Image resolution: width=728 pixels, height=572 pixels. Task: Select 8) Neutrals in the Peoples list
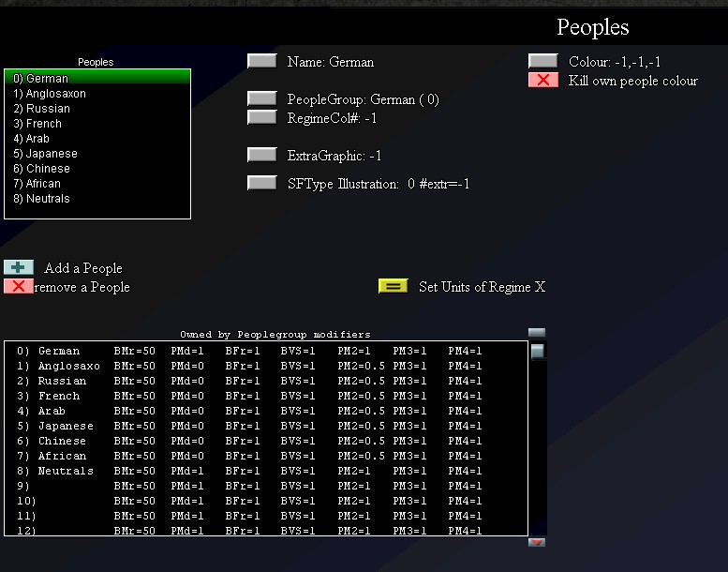tap(97, 199)
